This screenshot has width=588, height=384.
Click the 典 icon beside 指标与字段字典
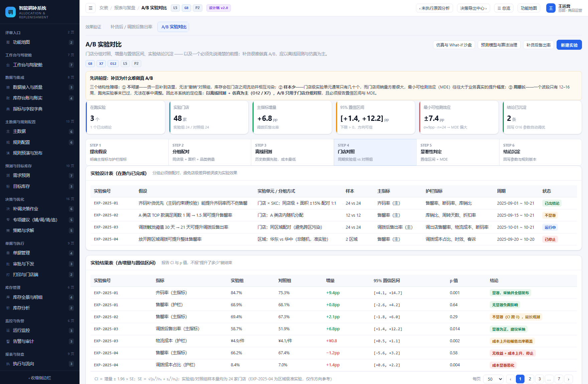8,109
